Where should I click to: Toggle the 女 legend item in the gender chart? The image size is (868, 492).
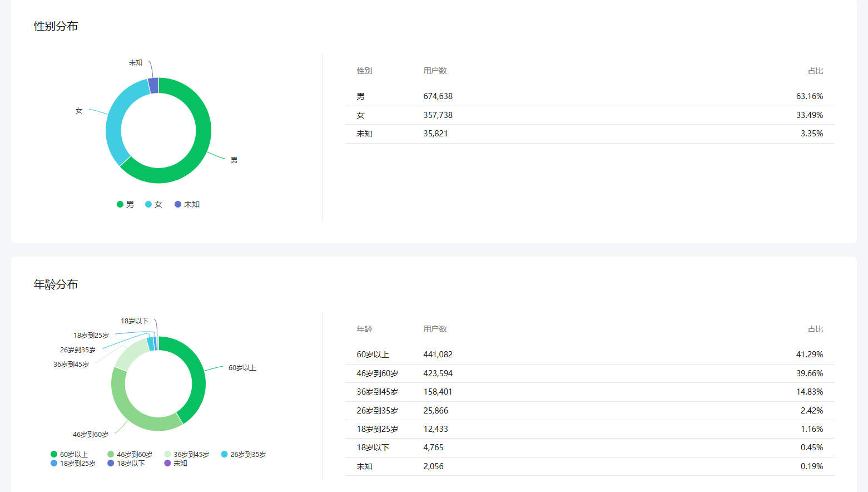154,204
